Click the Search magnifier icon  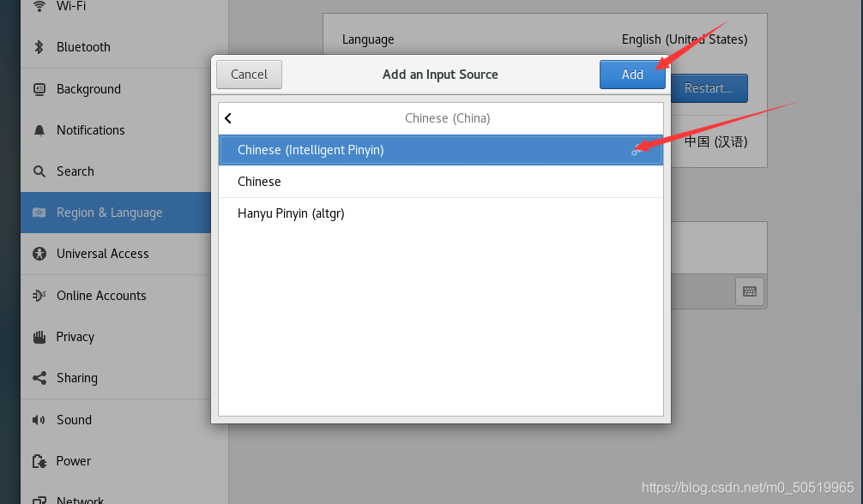tap(39, 171)
